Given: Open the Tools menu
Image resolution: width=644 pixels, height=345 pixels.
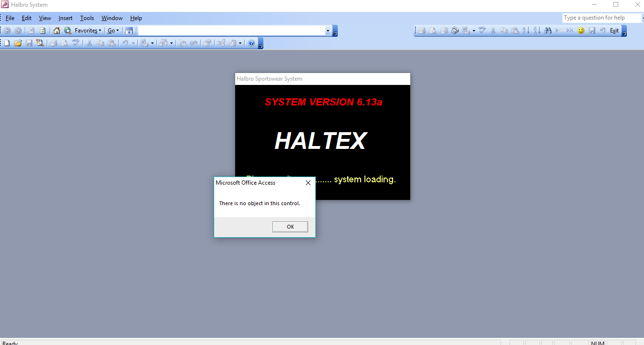Looking at the screenshot, I should (x=87, y=18).
